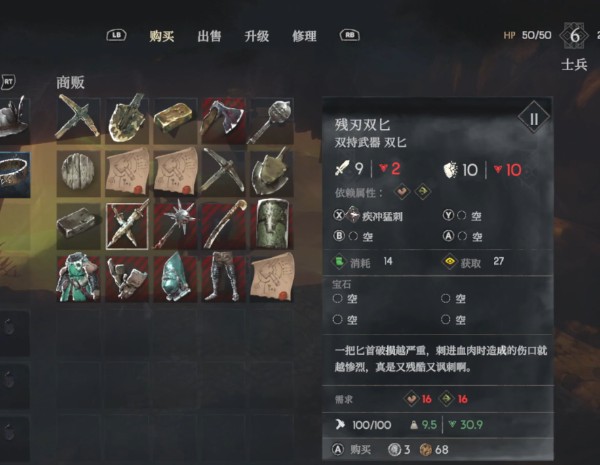Screen dimensions: 600x465
Task: Go to the 修理 repair tab
Action: click(304, 36)
